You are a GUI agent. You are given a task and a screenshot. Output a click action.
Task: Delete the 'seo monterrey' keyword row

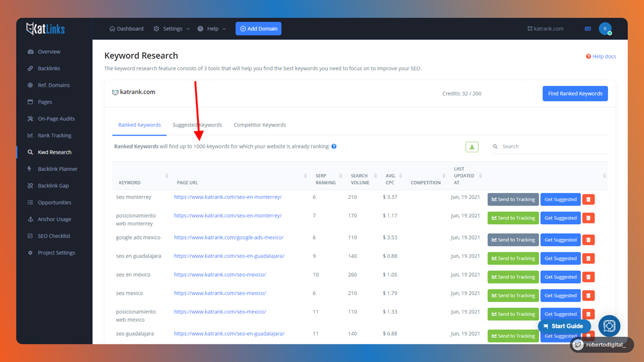(588, 200)
